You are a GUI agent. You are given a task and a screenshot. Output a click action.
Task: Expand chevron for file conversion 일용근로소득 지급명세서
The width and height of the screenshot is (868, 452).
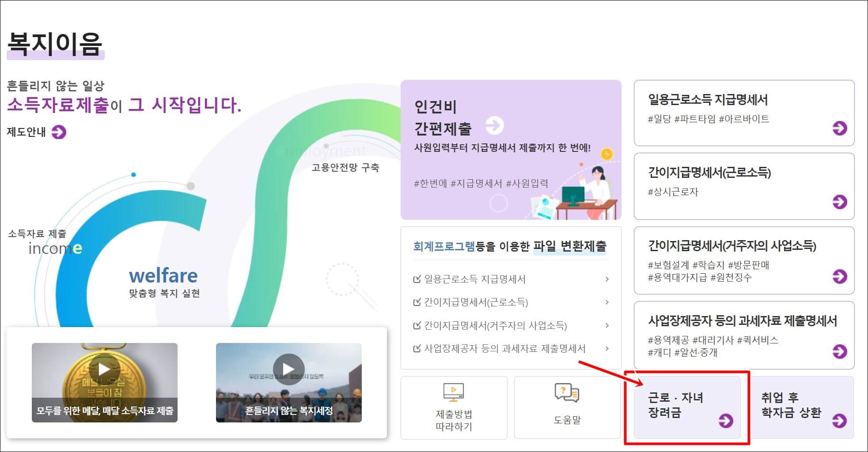click(x=607, y=279)
